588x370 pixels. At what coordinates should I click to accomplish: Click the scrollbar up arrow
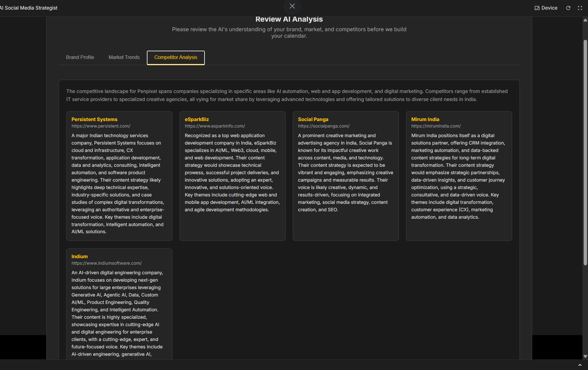click(x=585, y=20)
